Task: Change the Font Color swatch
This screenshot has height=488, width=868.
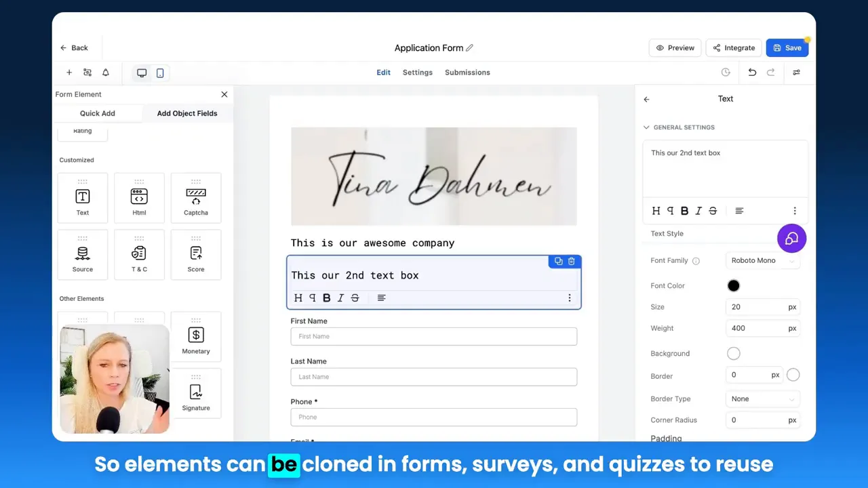Action: point(733,285)
